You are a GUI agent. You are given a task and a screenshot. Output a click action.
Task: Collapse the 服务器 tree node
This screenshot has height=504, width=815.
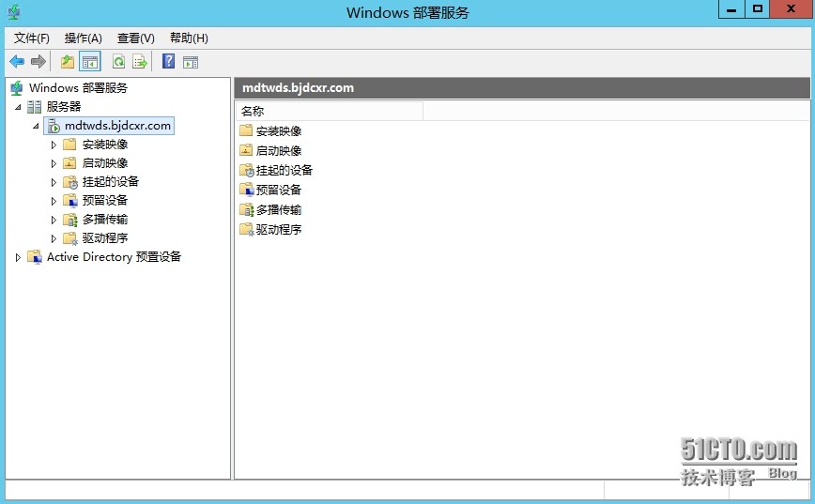tap(18, 107)
